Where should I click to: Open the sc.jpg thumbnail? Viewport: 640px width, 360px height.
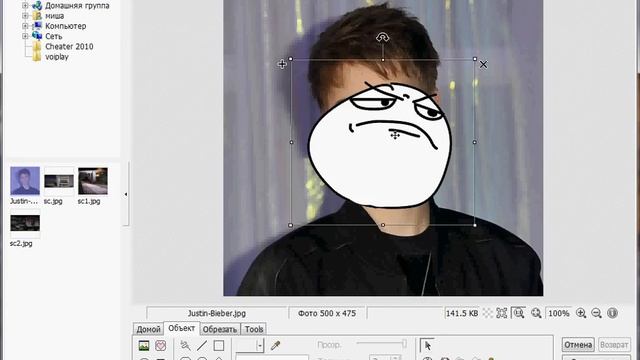pos(59,181)
